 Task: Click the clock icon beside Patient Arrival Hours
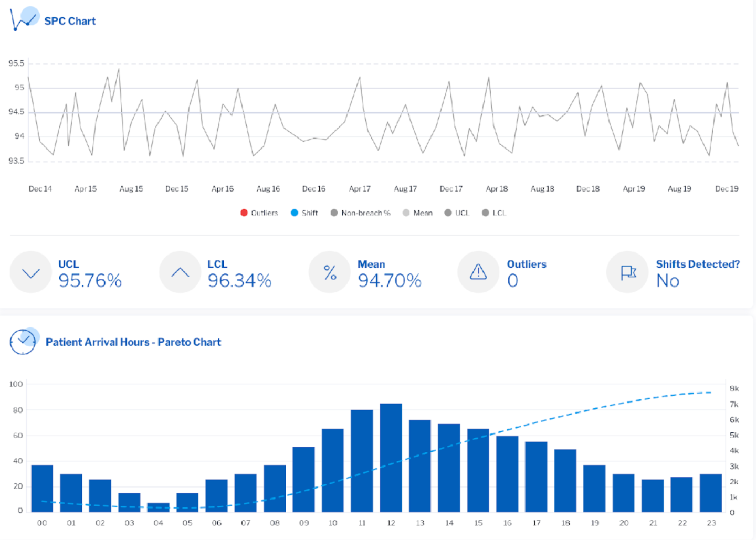click(x=24, y=342)
